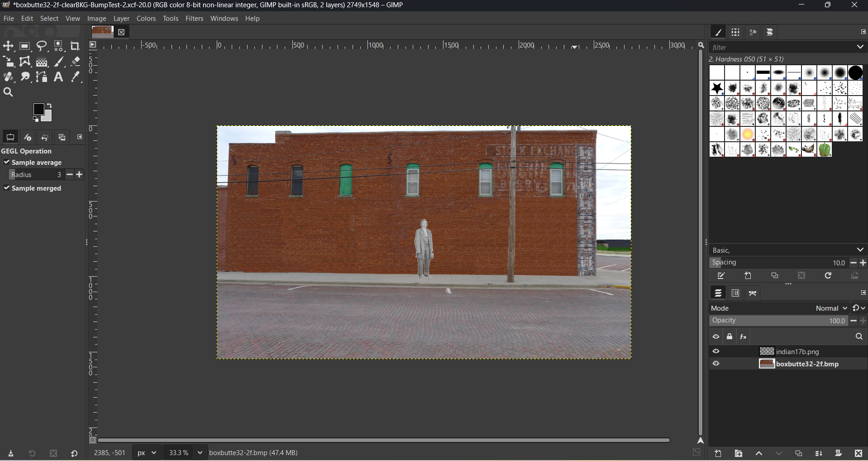Activate the Eraser tool
The image size is (868, 461).
pos(75,62)
